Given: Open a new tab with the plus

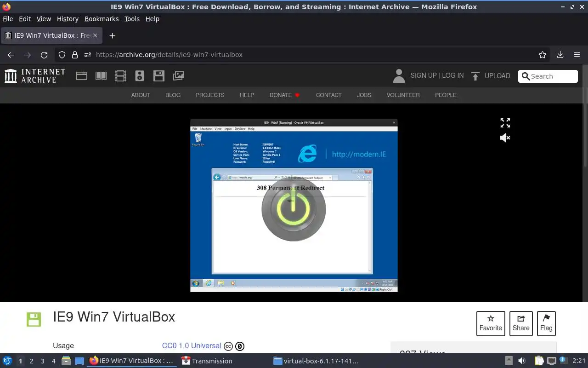Looking at the screenshot, I should 112,35.
